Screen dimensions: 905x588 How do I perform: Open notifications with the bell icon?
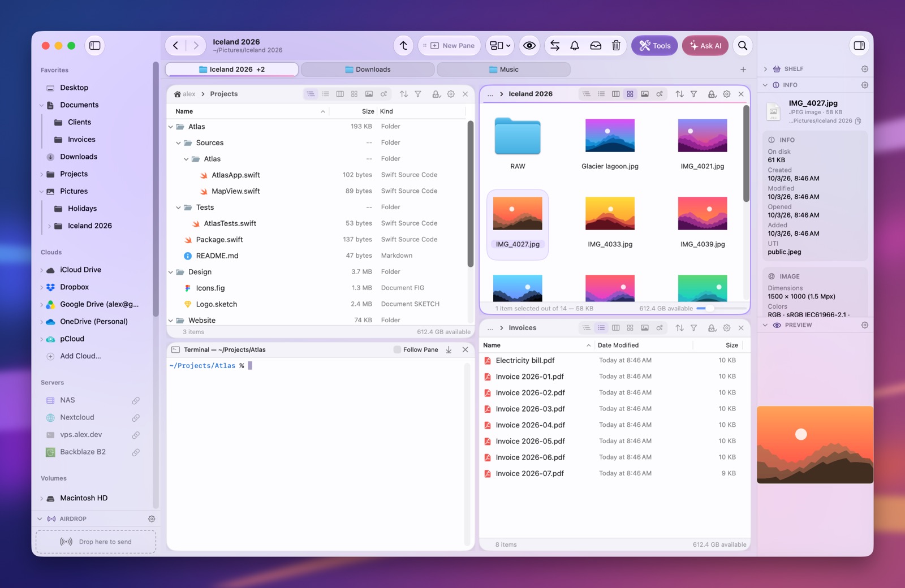(575, 46)
